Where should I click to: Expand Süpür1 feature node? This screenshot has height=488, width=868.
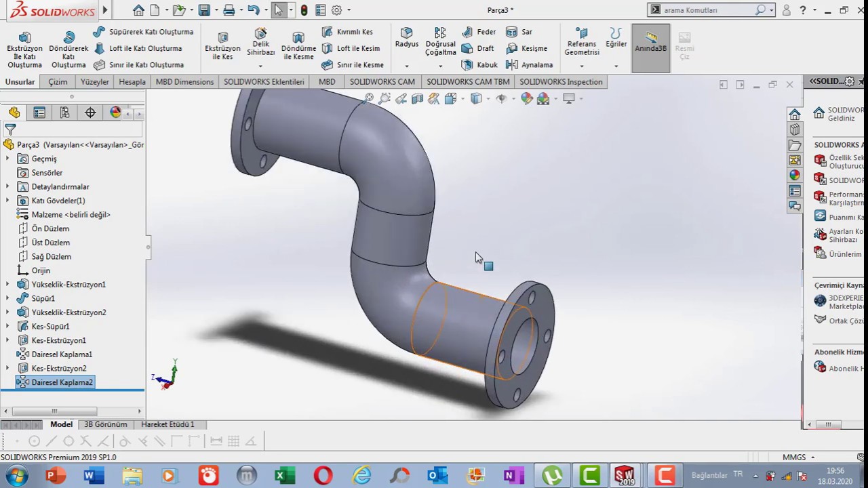point(7,298)
